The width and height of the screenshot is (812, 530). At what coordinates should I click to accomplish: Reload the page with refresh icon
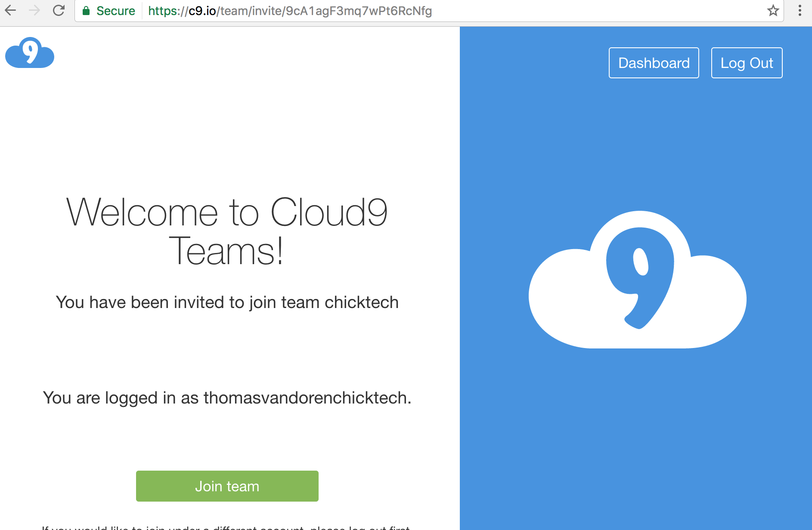[59, 10]
